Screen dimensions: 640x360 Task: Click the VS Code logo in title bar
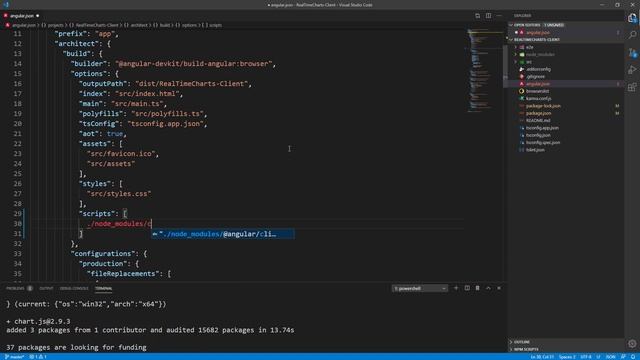6,5
